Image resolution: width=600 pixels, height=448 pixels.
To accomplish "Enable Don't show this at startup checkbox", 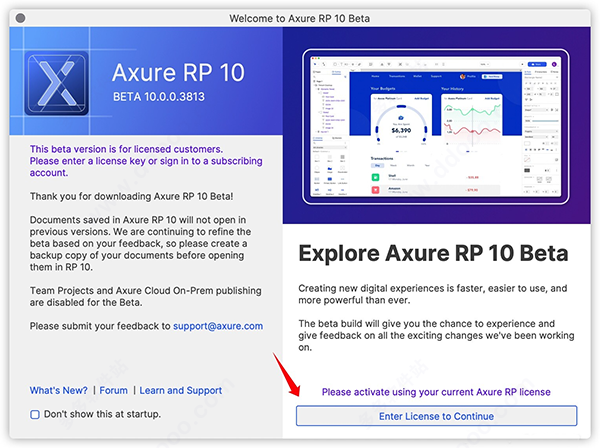I will (x=35, y=414).
